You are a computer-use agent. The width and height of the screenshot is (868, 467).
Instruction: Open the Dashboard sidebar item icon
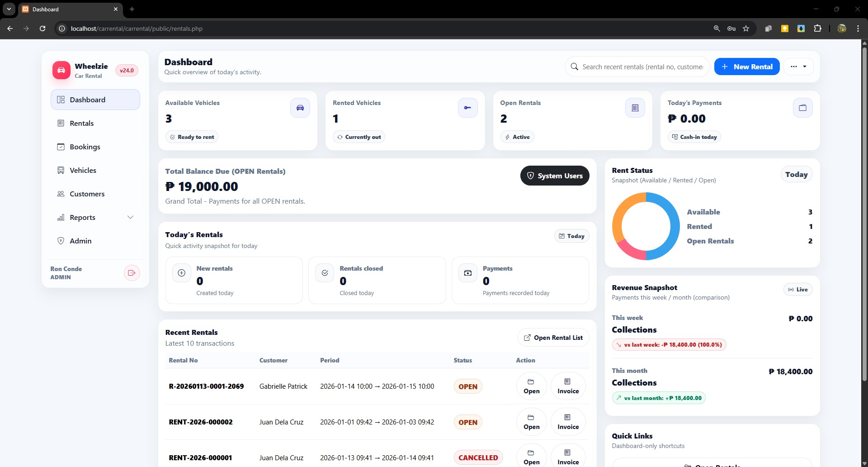[x=61, y=100]
